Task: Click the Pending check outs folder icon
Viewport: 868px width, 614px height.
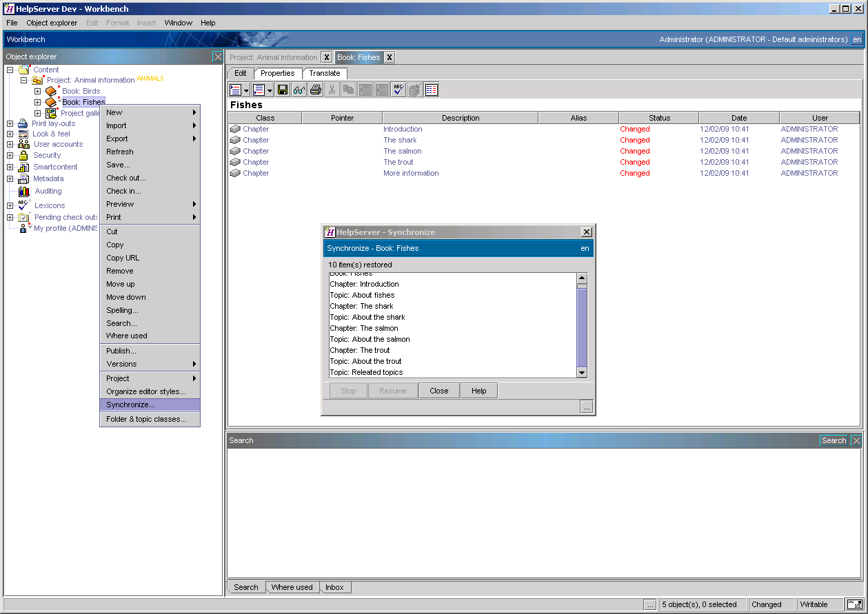Action: 24,217
